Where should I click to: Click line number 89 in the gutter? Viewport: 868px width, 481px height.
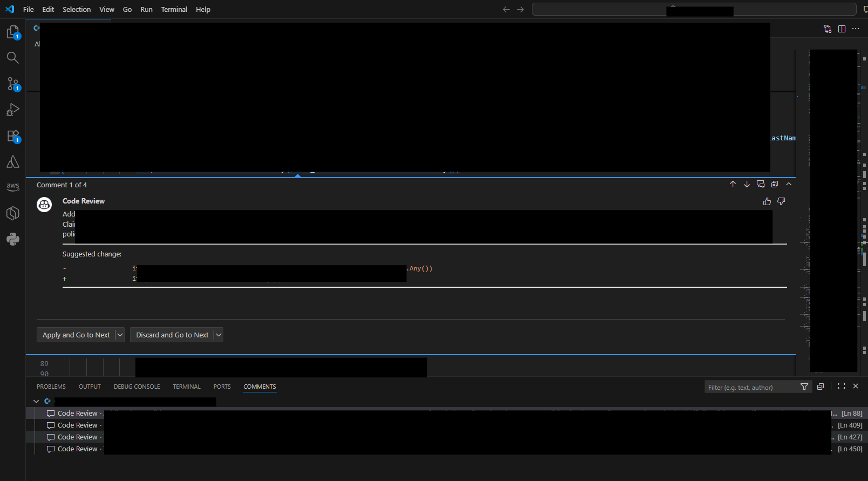point(44,363)
